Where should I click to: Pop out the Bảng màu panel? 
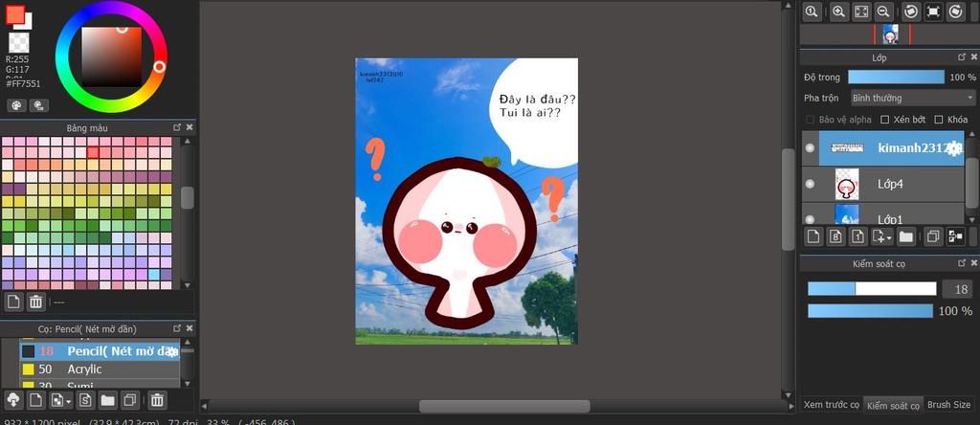pos(177,127)
